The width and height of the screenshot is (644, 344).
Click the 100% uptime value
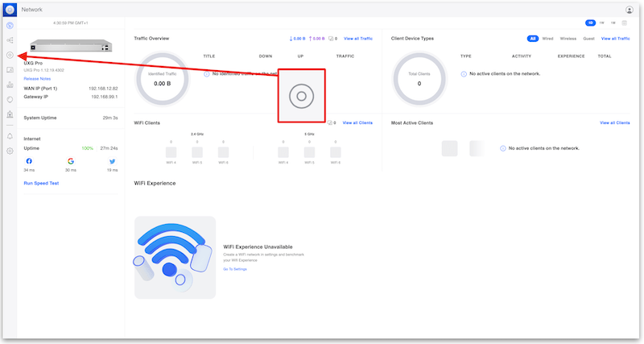pyautogui.click(x=87, y=148)
